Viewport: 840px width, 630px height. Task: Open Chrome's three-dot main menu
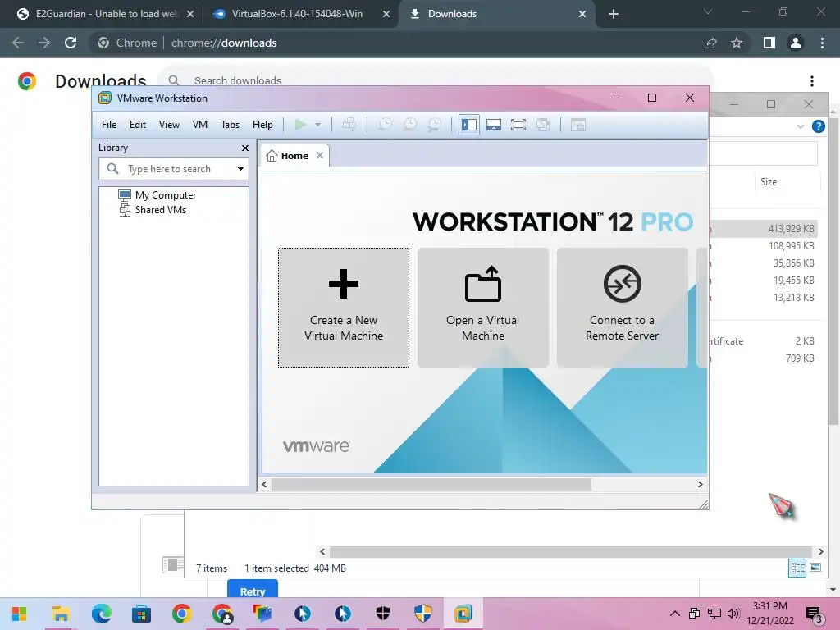pyautogui.click(x=822, y=43)
